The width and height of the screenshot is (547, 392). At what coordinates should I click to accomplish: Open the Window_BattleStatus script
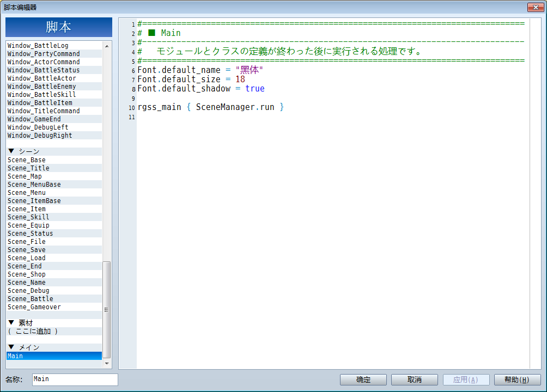point(54,70)
